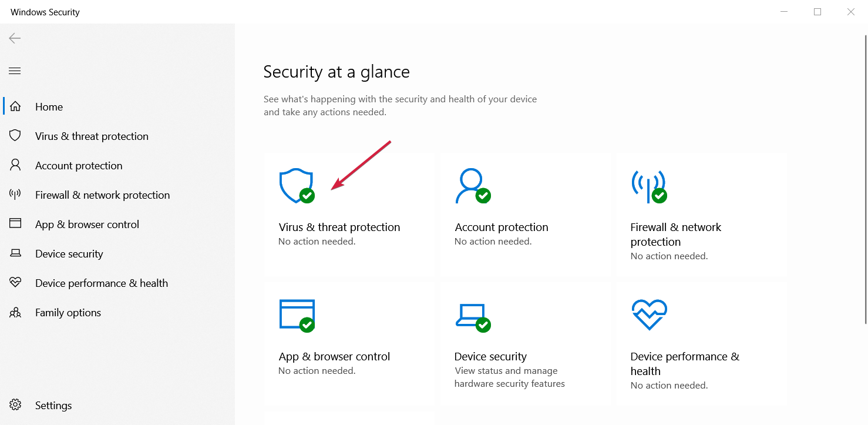Click the large Device performance heart tile icon
868x425 pixels.
point(649,314)
